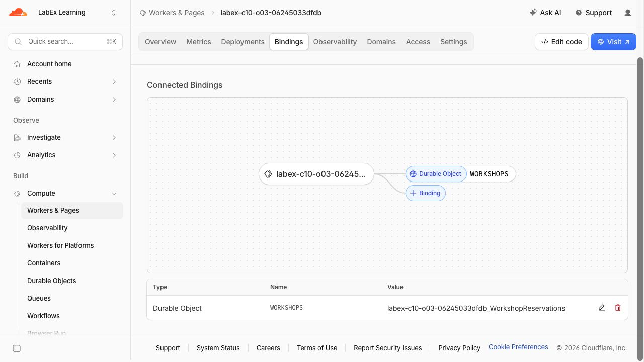The image size is (644, 362).
Task: Open the Support menu
Action: (594, 13)
